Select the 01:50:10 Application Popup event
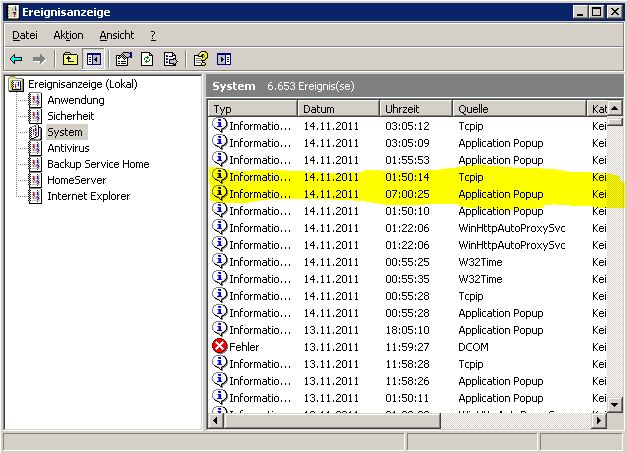 [x=409, y=211]
